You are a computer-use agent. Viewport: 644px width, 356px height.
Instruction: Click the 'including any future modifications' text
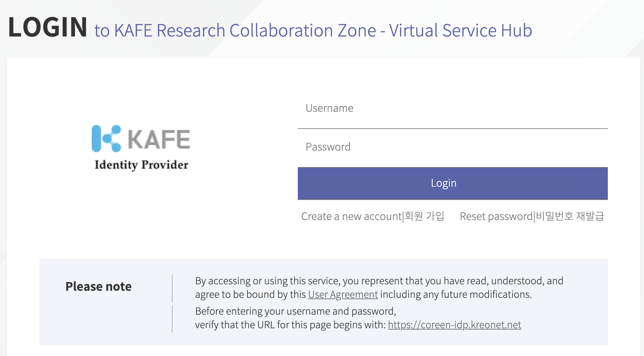(x=456, y=294)
